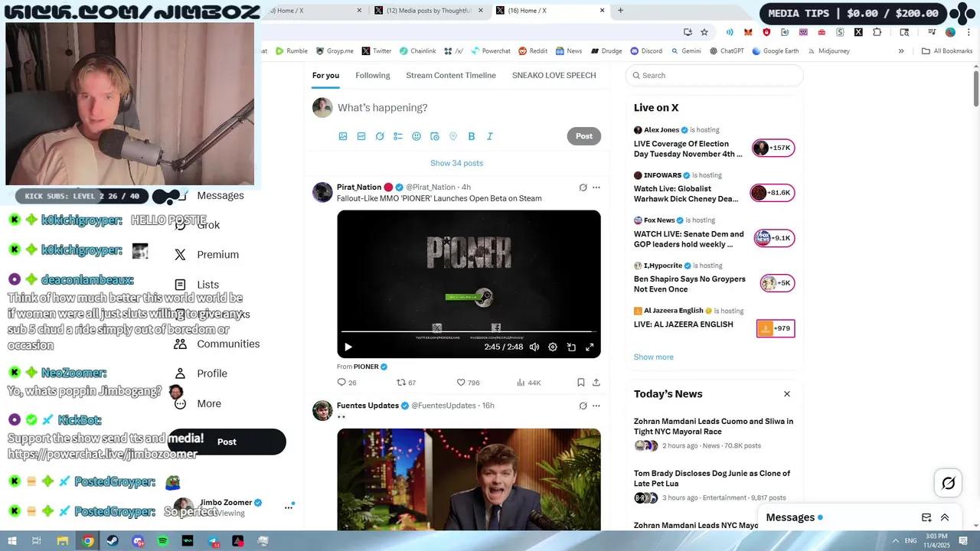Open the schedule post icon
980x551 pixels.
point(435,136)
